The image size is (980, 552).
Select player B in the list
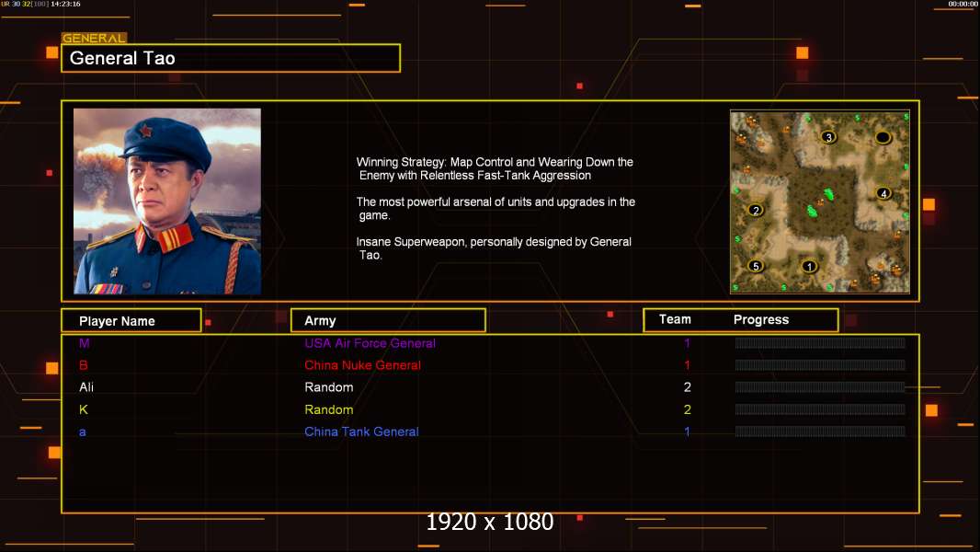point(83,365)
